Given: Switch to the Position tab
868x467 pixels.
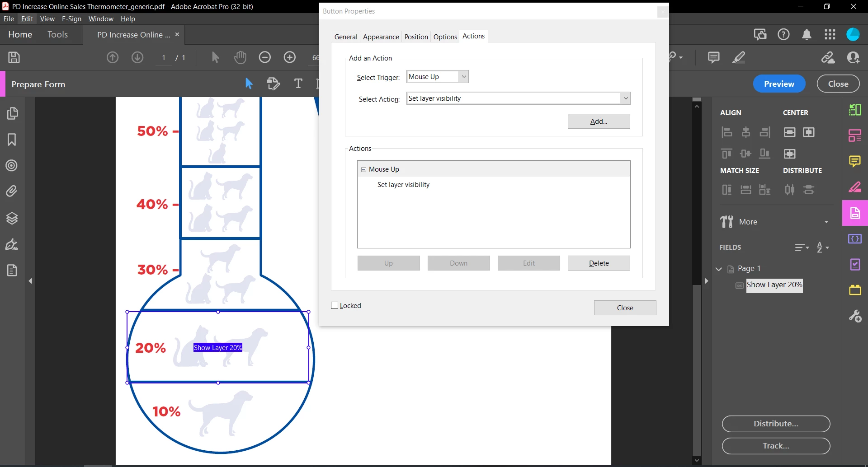Looking at the screenshot, I should [416, 37].
